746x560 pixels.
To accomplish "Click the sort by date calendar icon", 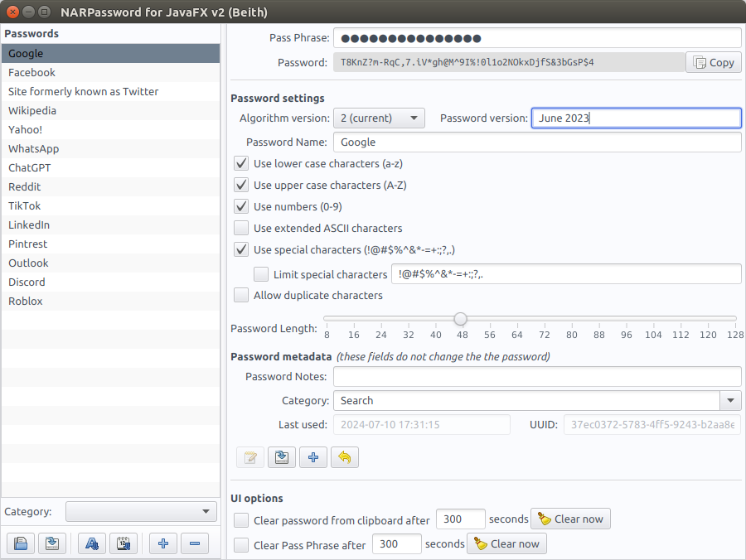I will 124,544.
